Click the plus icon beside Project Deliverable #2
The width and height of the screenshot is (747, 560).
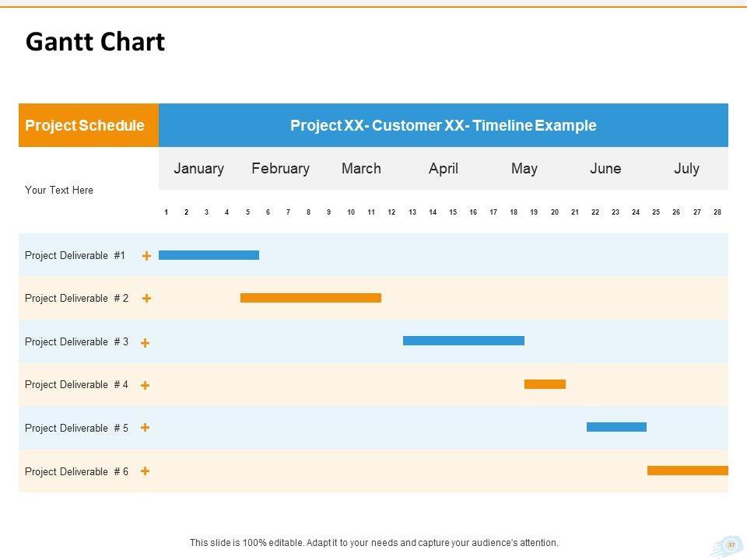146,298
